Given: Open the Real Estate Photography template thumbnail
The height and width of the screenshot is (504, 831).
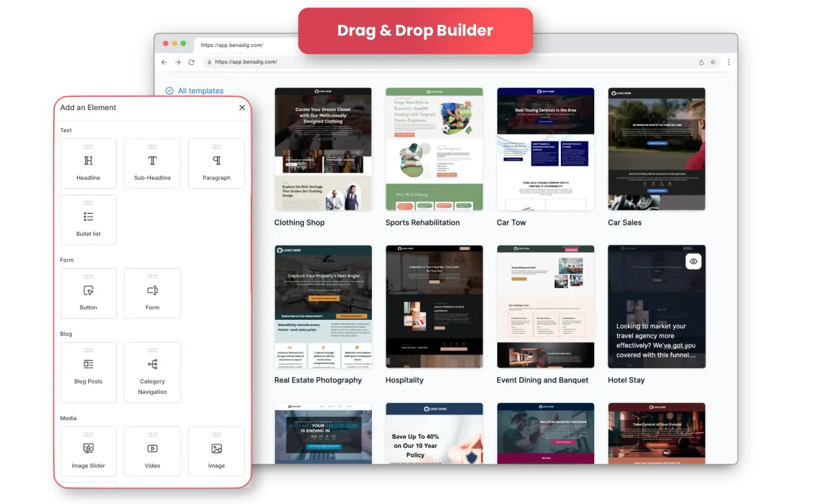Looking at the screenshot, I should coord(323,307).
